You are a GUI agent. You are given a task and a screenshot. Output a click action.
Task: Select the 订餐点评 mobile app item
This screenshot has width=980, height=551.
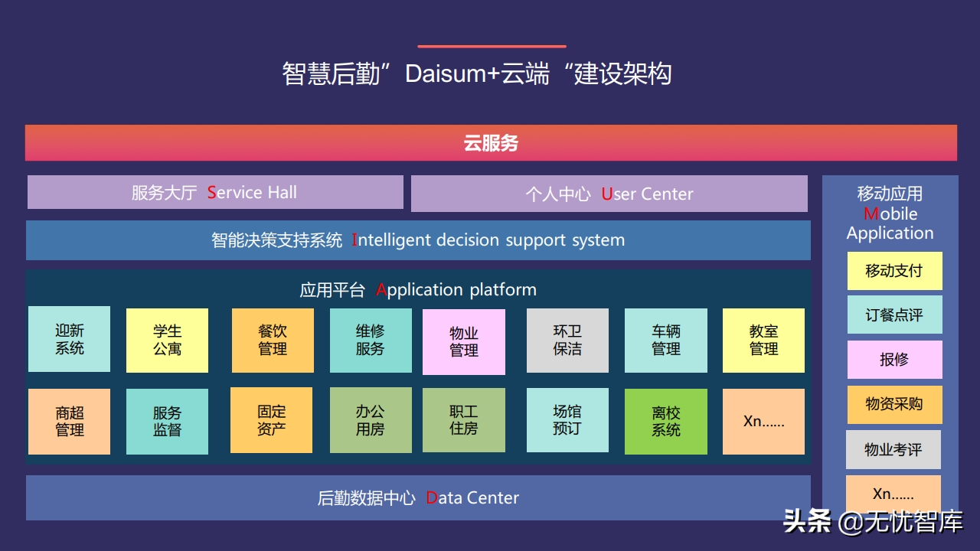click(x=894, y=315)
